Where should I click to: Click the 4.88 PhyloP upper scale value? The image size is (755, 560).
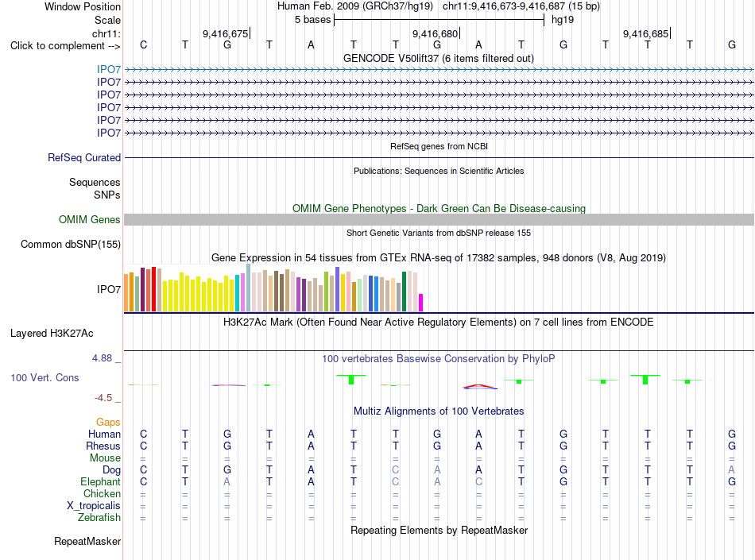102,358
